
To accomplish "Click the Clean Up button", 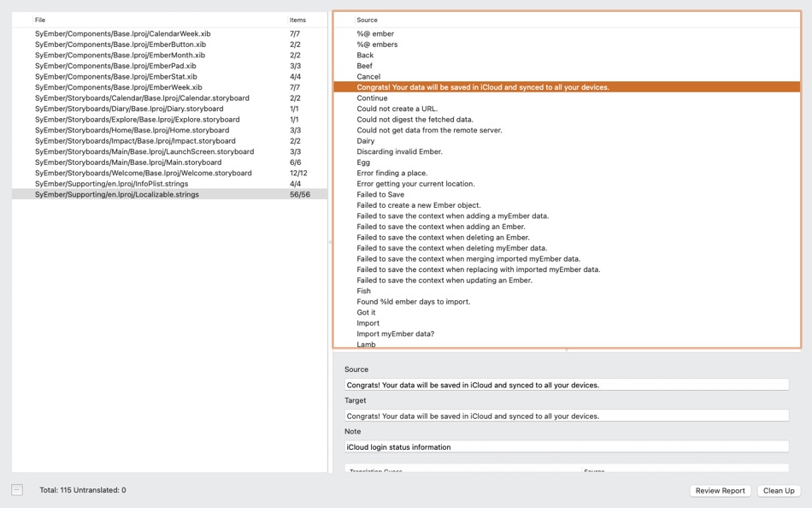I will click(779, 490).
